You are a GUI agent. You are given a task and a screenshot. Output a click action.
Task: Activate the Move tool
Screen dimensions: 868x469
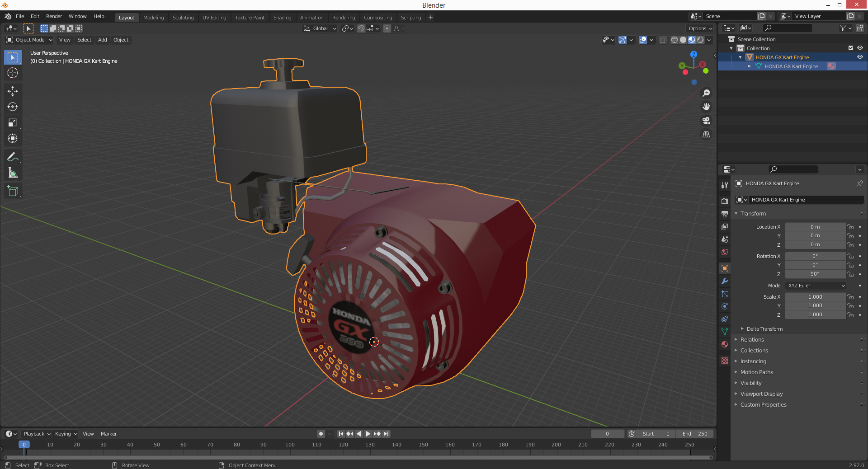pyautogui.click(x=13, y=91)
